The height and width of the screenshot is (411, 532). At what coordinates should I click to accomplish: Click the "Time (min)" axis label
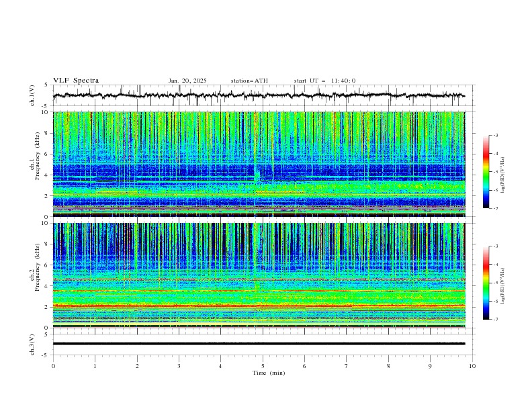click(x=269, y=373)
